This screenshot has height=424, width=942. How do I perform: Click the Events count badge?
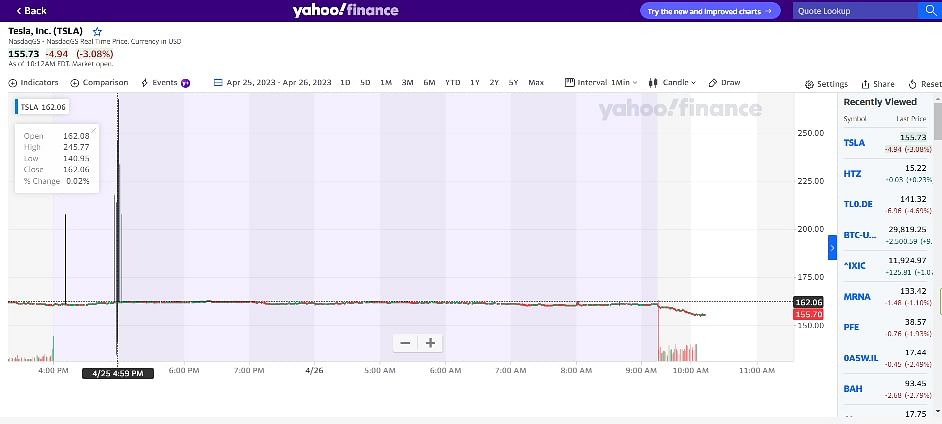pyautogui.click(x=186, y=83)
